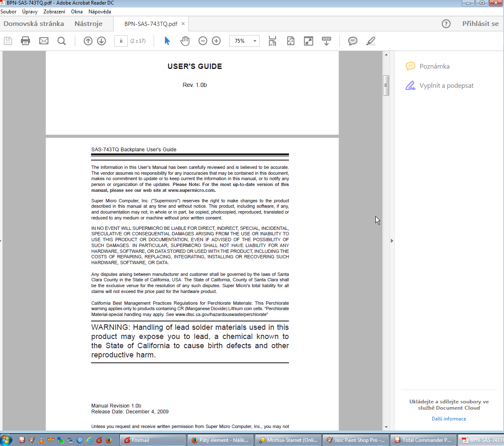Choose the Selection arrow tool
The image size is (504, 446).
(x=167, y=41)
